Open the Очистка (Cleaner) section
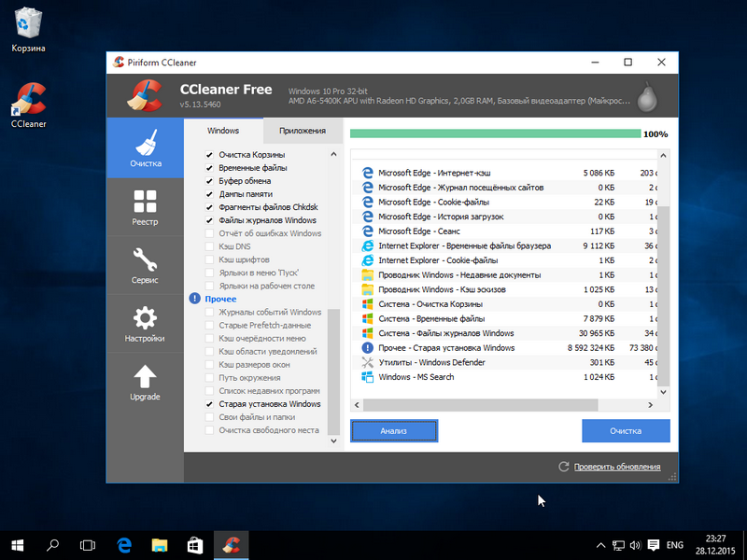 145,149
